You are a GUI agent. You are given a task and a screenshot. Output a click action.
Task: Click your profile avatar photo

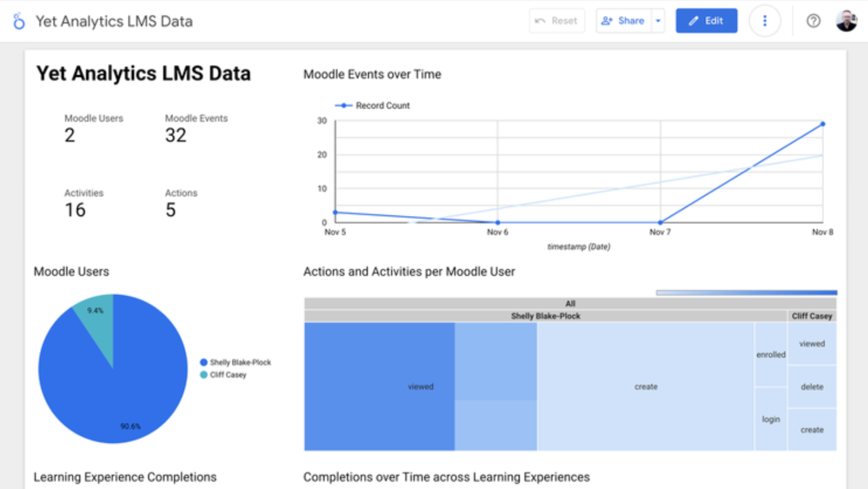(847, 20)
